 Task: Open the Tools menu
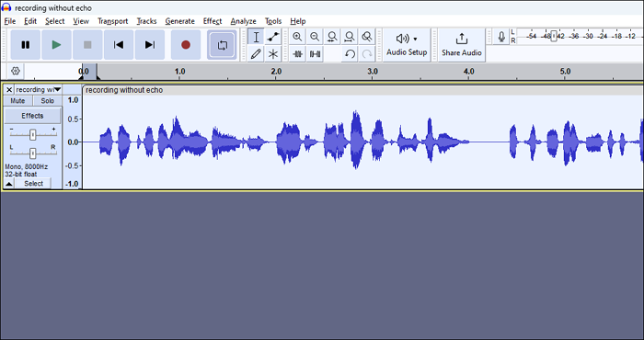point(273,21)
